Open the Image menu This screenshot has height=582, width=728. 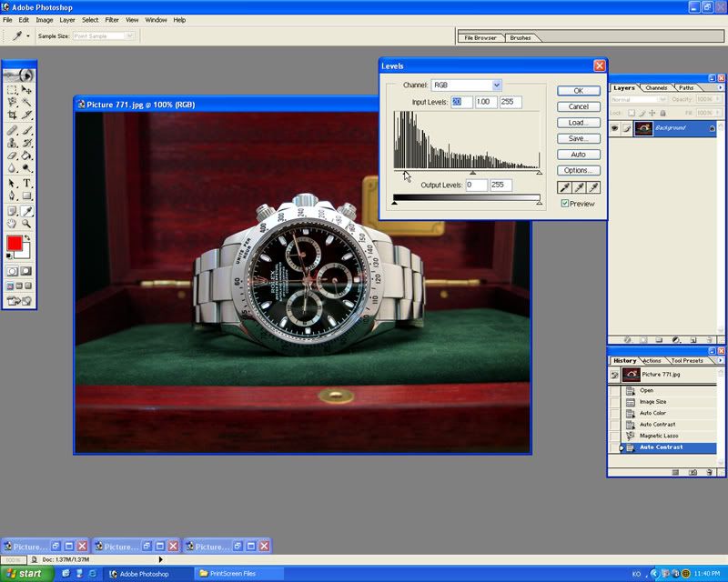click(x=45, y=20)
